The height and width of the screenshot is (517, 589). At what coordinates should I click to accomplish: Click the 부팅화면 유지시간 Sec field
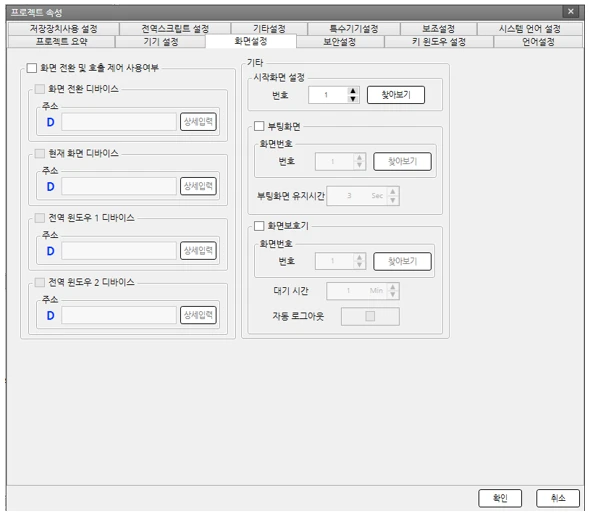click(x=357, y=196)
